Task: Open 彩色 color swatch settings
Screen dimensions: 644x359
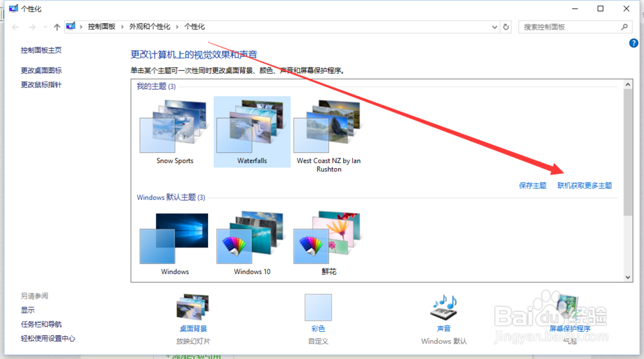Action: [318, 307]
